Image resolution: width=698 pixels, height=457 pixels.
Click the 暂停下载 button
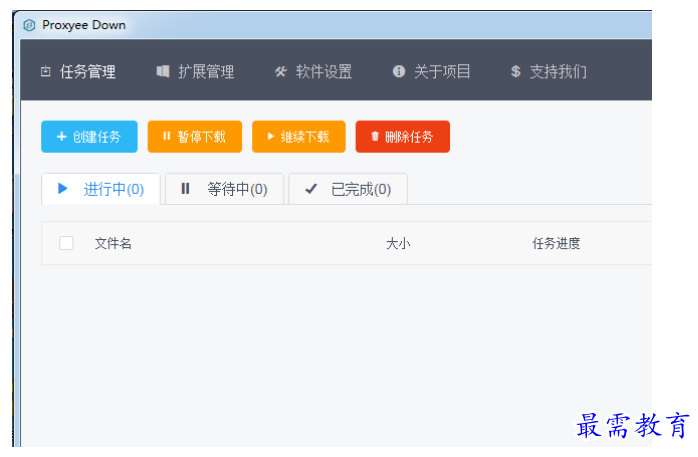click(195, 137)
